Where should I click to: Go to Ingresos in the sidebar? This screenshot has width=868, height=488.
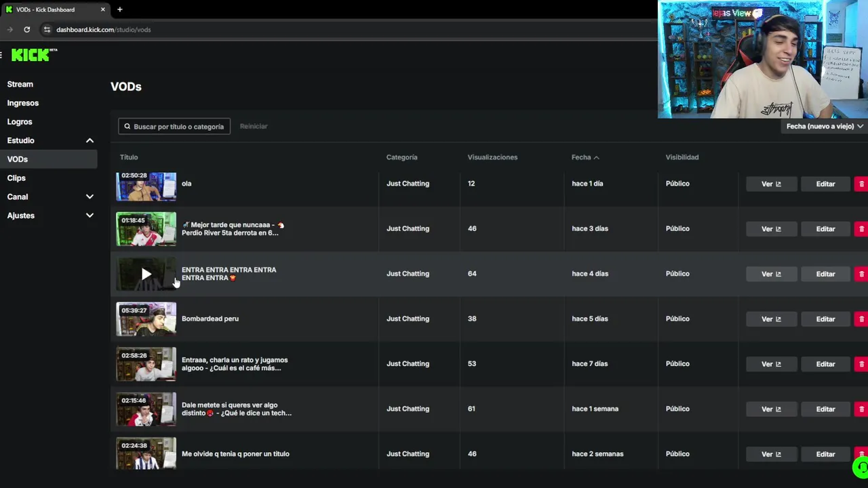click(x=23, y=103)
